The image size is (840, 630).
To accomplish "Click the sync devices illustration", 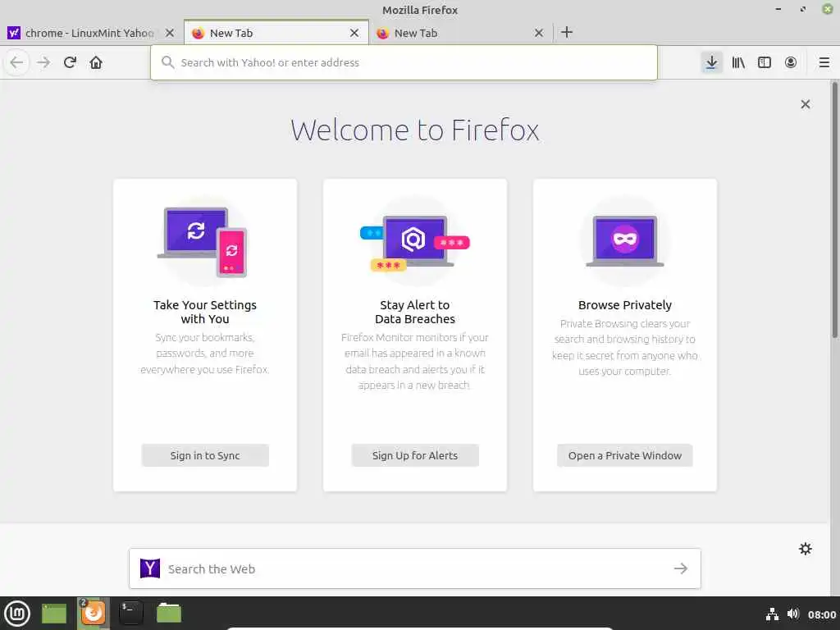I will click(203, 242).
